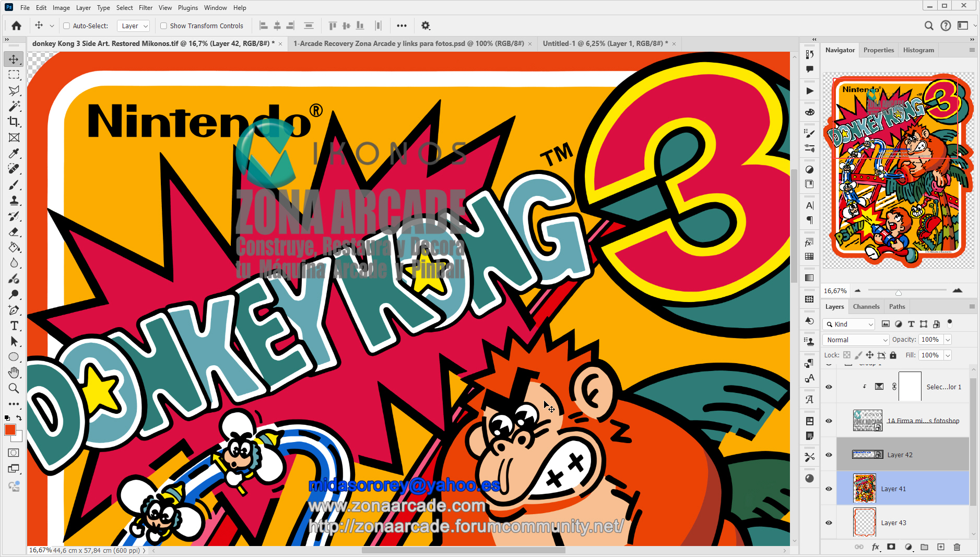
Task: Hide Layer 42 with its eye icon
Action: pyautogui.click(x=829, y=455)
